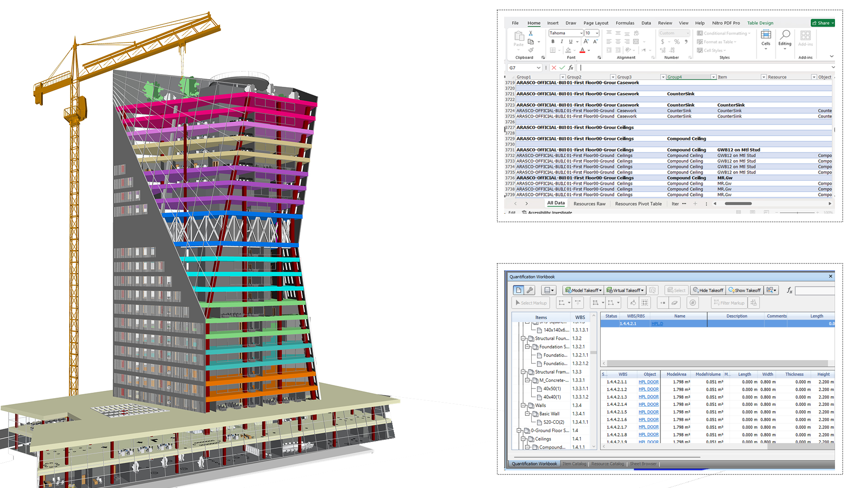Click the icon right of Filter Markup
868x488 pixels.
click(x=753, y=303)
